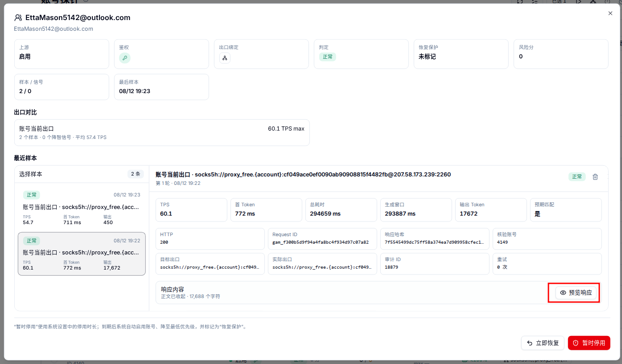Click the 预期匹配 value 是

click(x=537, y=214)
